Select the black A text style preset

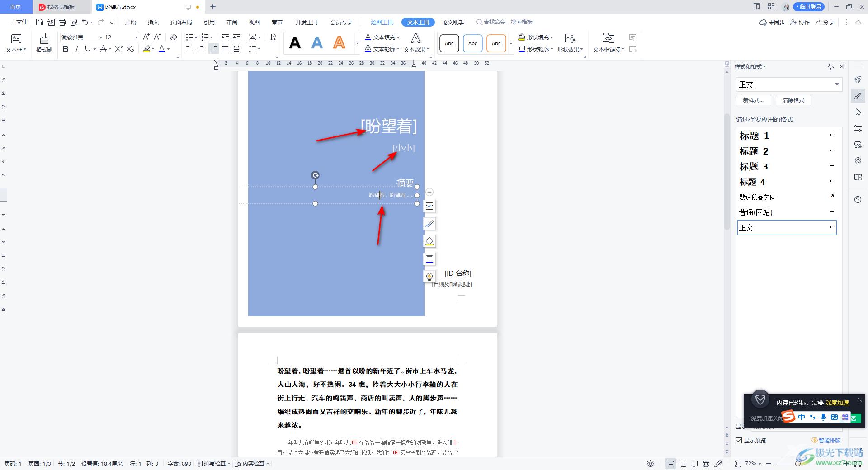click(x=295, y=43)
